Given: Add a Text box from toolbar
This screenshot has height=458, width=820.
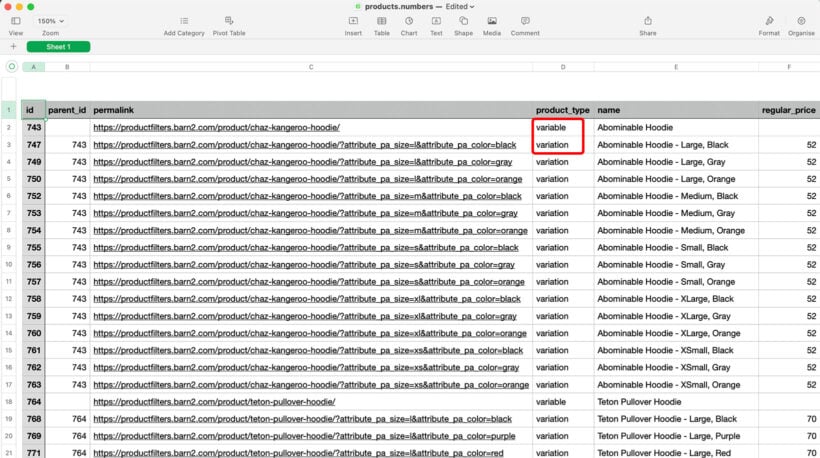Looking at the screenshot, I should point(436,21).
